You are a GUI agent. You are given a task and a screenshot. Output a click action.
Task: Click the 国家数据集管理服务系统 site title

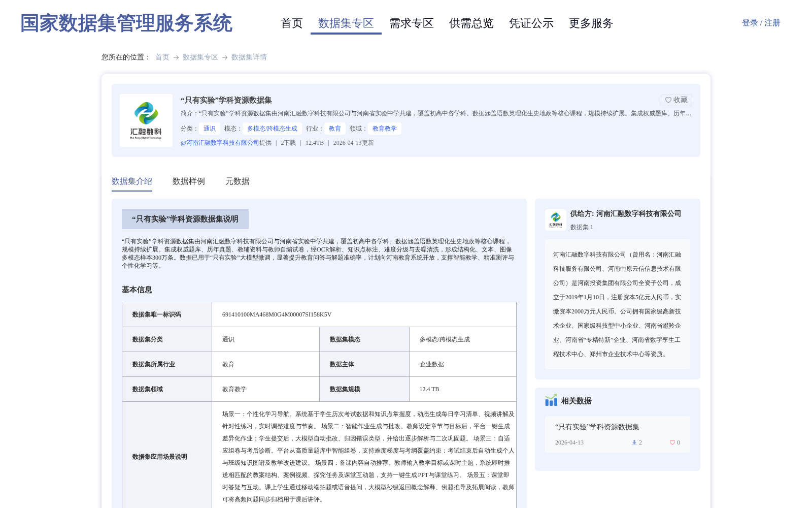click(126, 23)
